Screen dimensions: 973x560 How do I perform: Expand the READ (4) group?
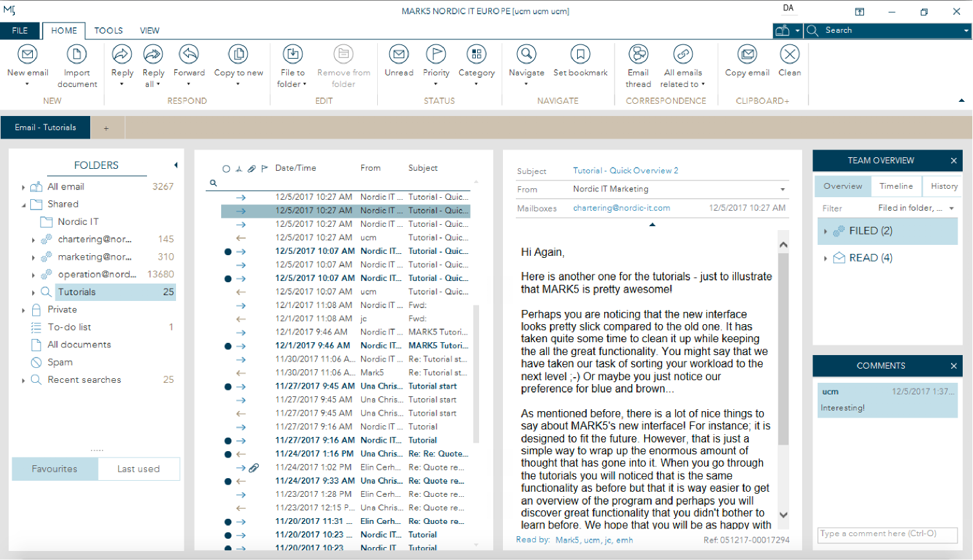tap(825, 258)
